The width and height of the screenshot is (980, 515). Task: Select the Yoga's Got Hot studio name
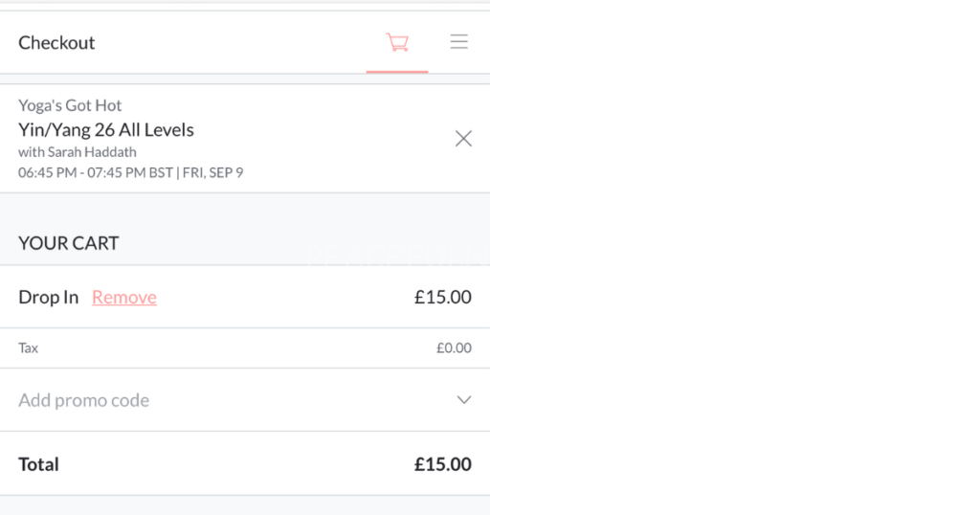[70, 105]
